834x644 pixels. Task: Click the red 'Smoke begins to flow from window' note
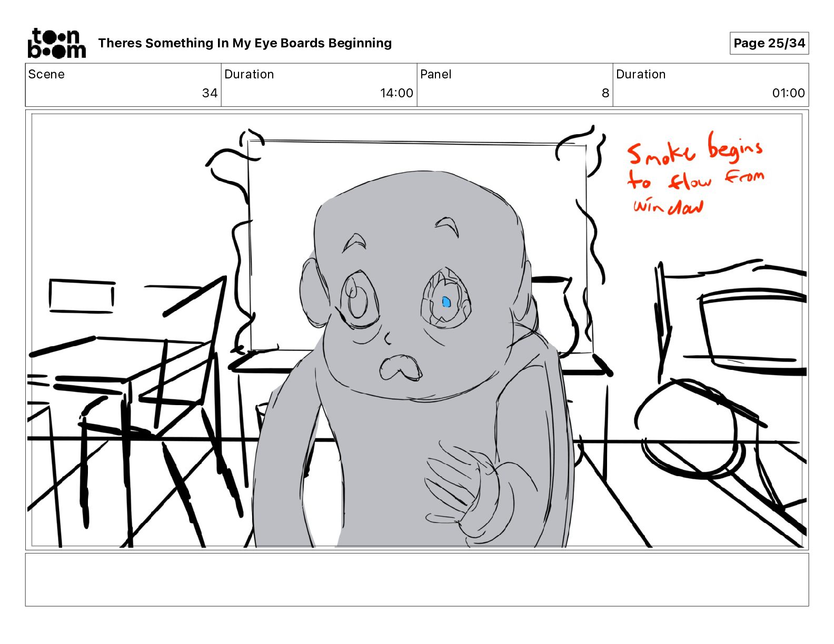pyautogui.click(x=696, y=174)
